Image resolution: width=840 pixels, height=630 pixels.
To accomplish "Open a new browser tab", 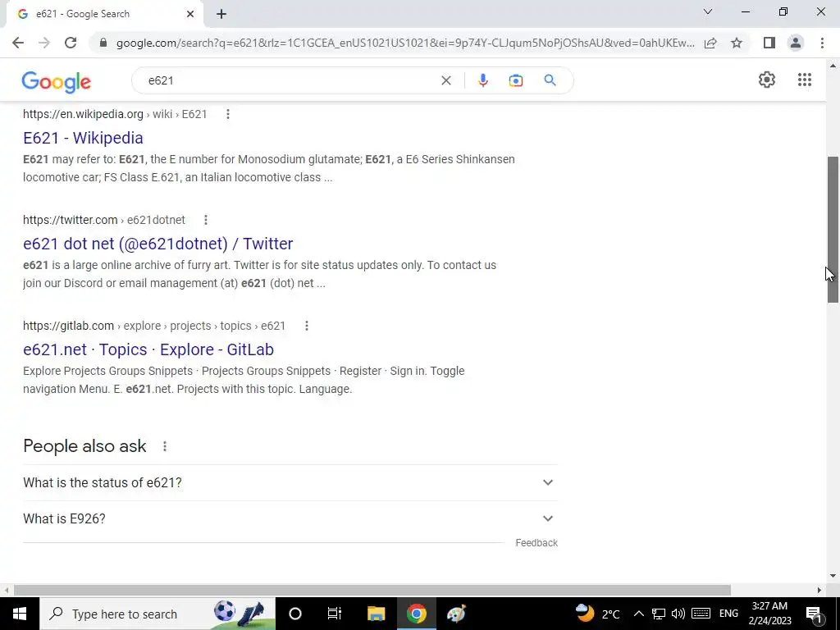I will coord(221,14).
